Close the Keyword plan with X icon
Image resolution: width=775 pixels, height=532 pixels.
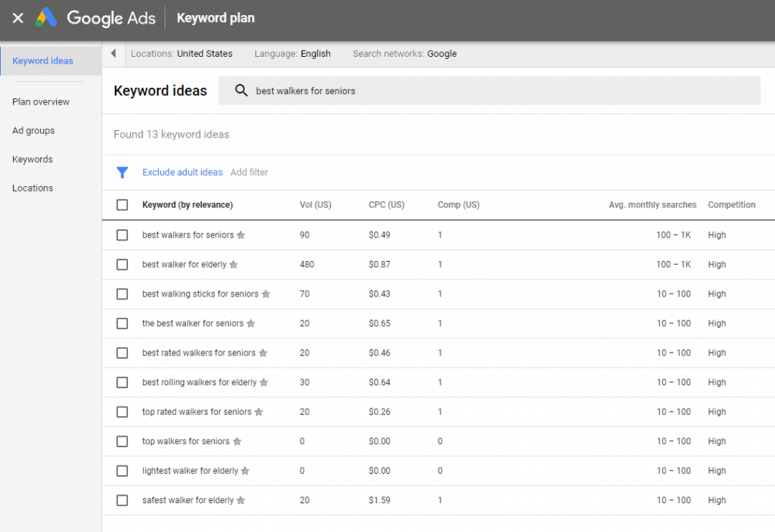coord(18,18)
